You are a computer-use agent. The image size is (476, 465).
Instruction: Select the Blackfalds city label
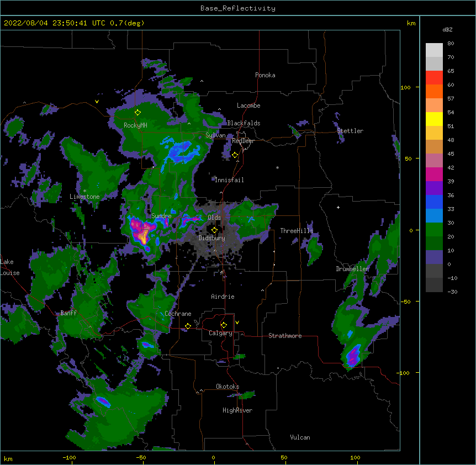(x=244, y=123)
